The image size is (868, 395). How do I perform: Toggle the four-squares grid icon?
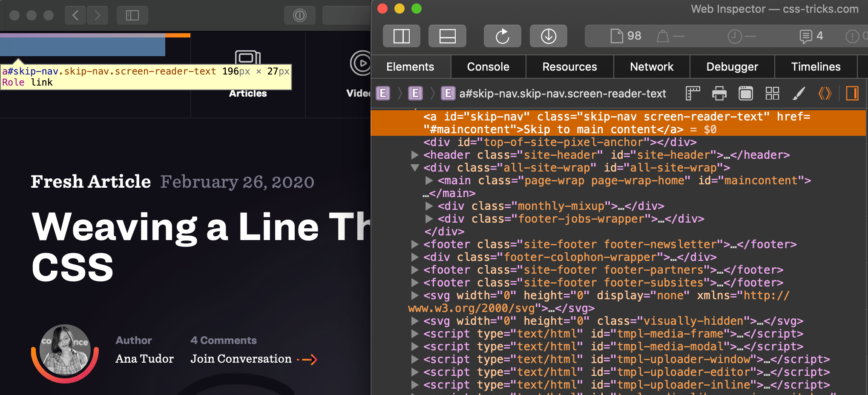(772, 93)
